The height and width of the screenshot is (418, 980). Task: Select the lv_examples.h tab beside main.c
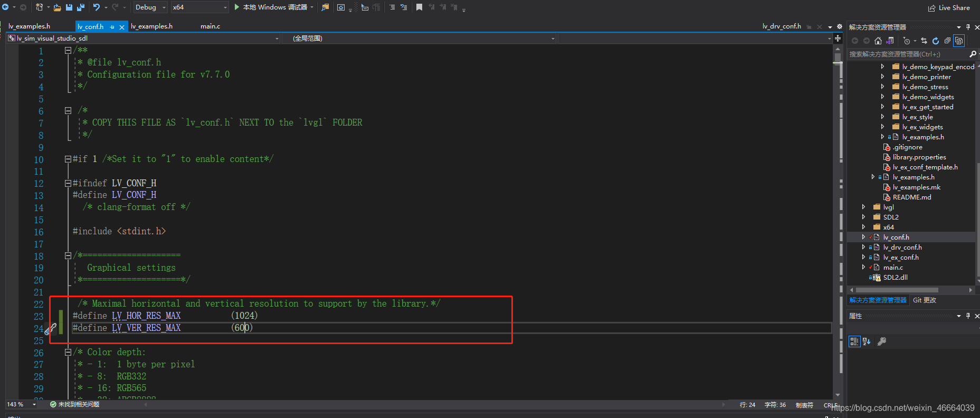click(x=151, y=26)
